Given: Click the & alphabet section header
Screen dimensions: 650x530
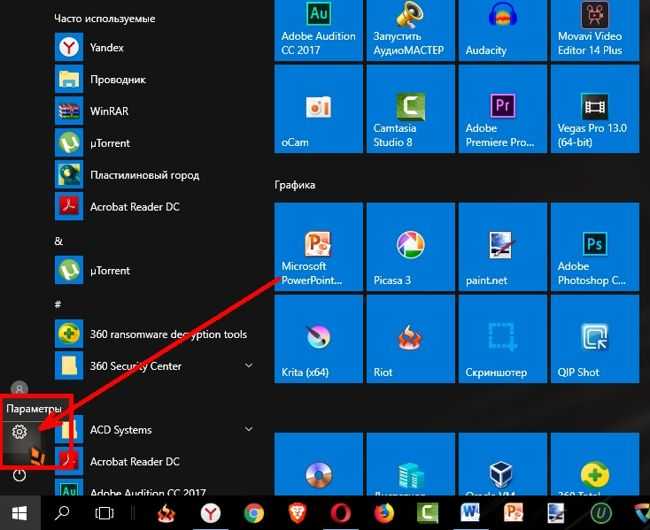Looking at the screenshot, I should click(58, 241).
